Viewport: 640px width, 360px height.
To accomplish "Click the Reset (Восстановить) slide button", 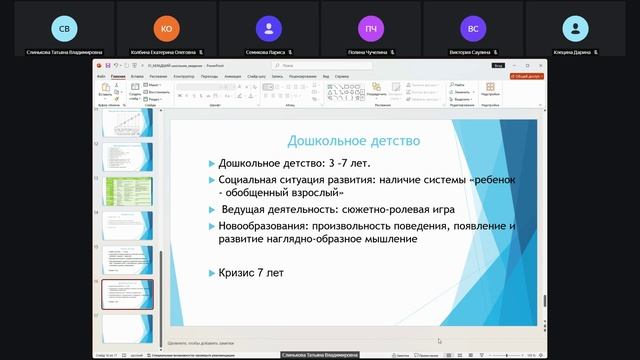I will [x=157, y=92].
